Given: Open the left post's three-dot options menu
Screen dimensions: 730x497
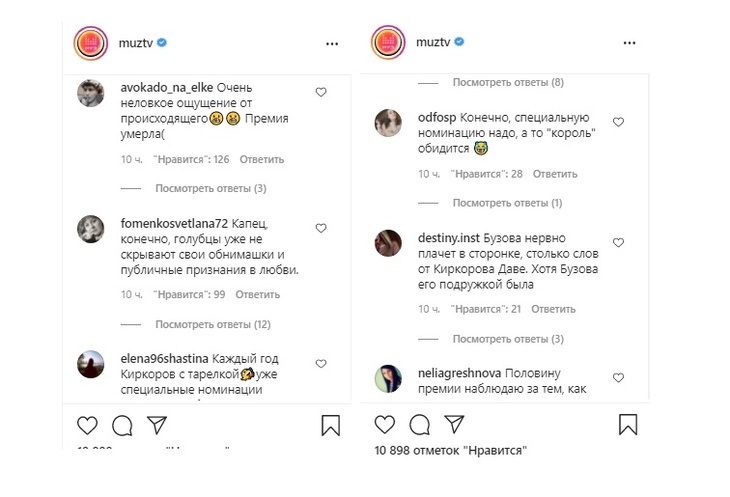Looking at the screenshot, I should (x=332, y=44).
